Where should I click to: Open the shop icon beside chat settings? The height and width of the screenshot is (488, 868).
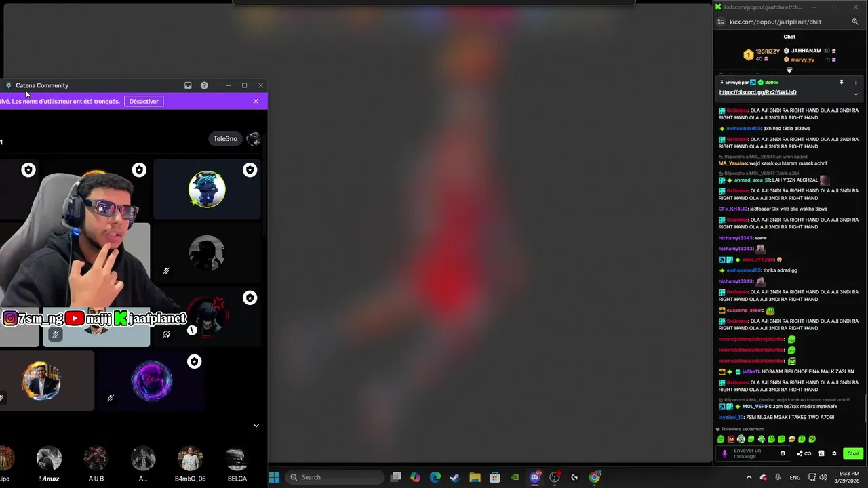click(821, 454)
